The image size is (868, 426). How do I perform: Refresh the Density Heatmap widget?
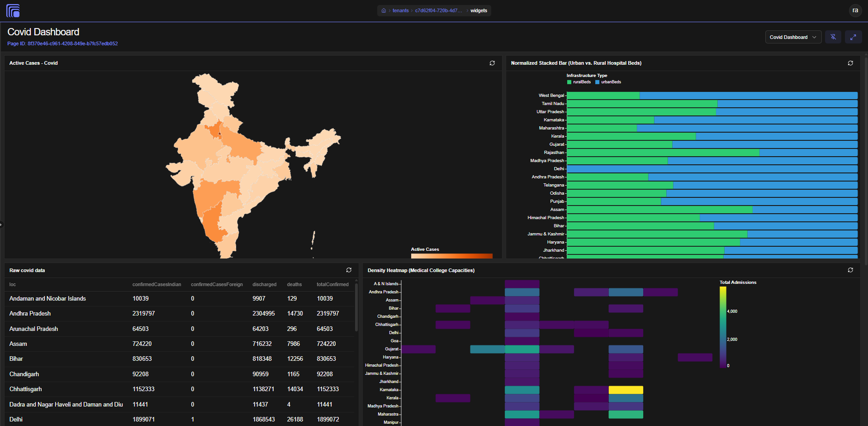tap(850, 270)
